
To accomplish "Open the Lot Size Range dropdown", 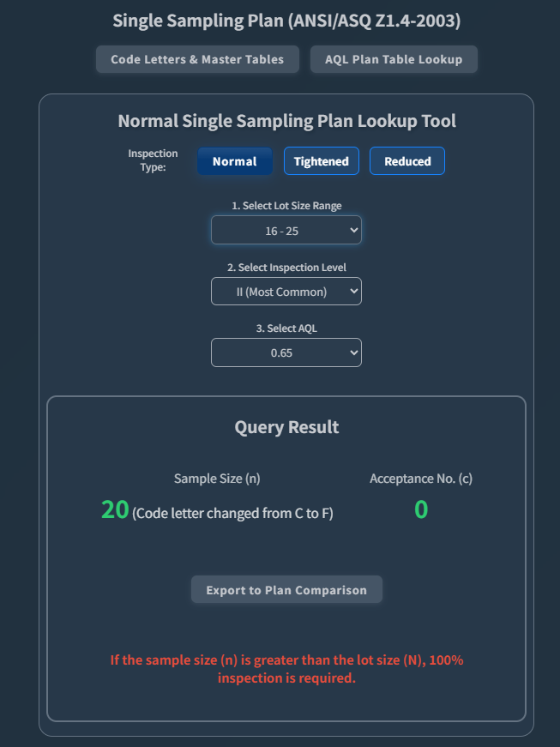I will pyautogui.click(x=286, y=230).
